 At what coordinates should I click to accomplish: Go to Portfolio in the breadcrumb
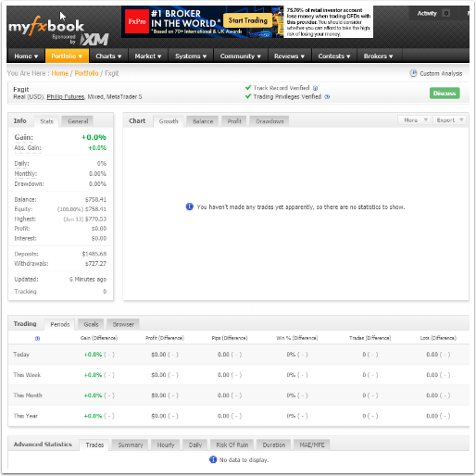(86, 73)
